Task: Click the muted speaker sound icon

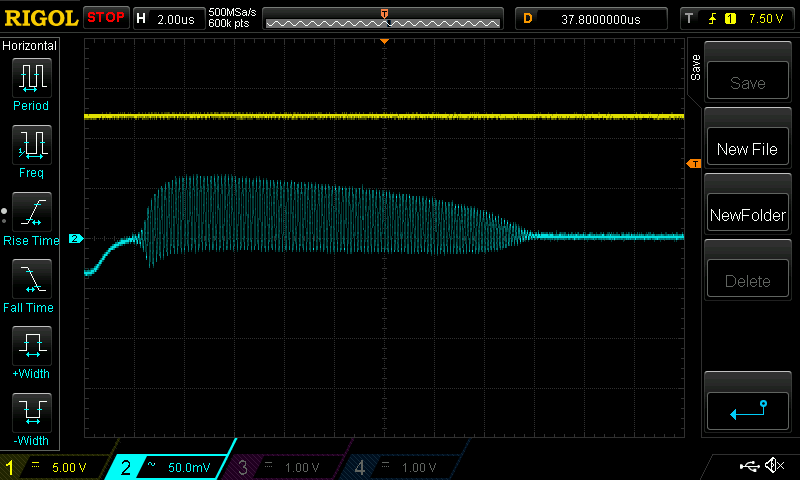Action: (774, 465)
